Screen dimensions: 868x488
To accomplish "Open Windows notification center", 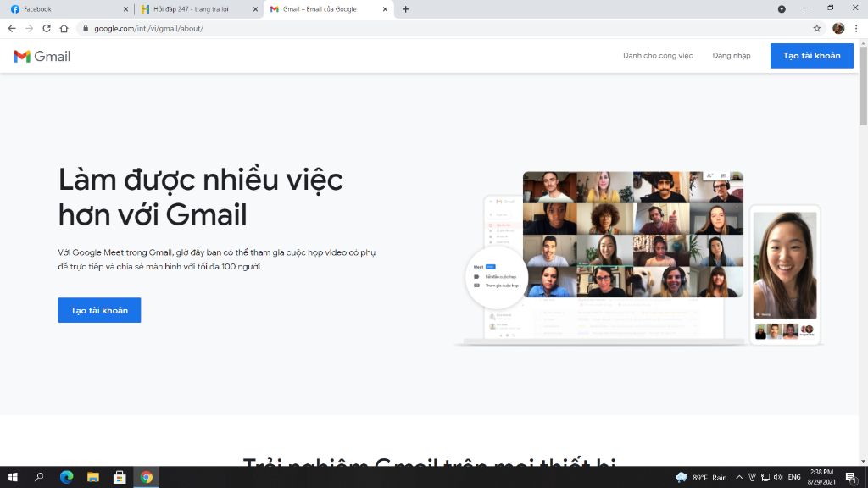I will pos(851,478).
